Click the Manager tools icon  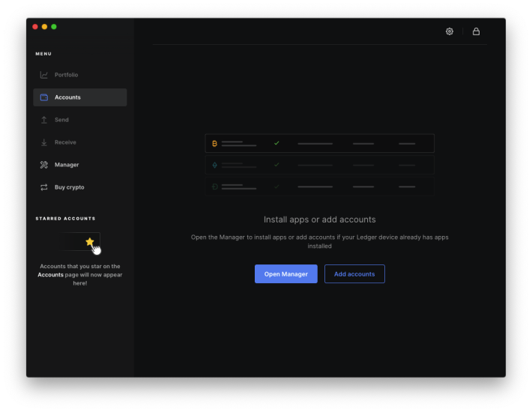tap(43, 165)
